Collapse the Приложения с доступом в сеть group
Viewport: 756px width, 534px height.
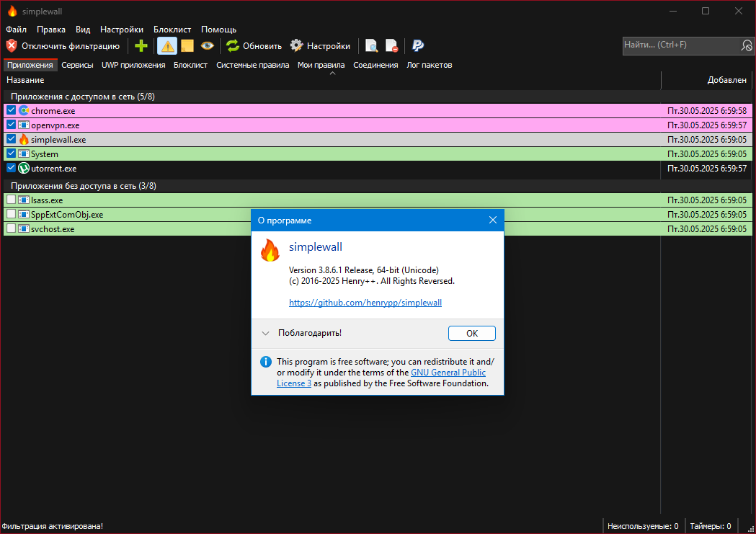tap(82, 97)
